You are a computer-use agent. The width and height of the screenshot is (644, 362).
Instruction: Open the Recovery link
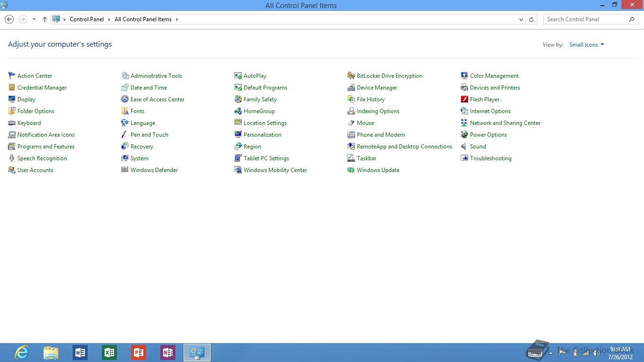(x=142, y=147)
